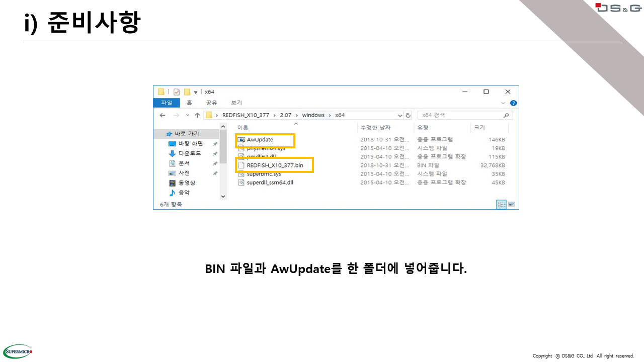Click the navigation pane scroll down arrow
The image size is (644, 362).
tap(223, 197)
